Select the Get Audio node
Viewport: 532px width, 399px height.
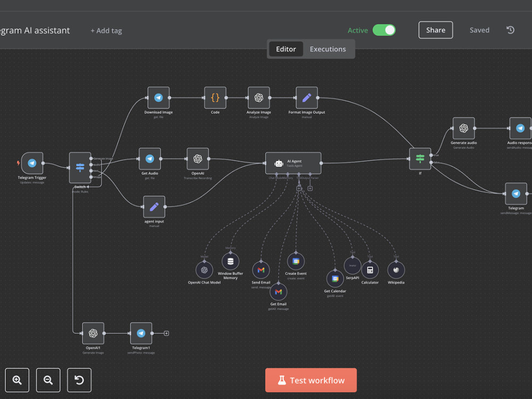pyautogui.click(x=149, y=159)
